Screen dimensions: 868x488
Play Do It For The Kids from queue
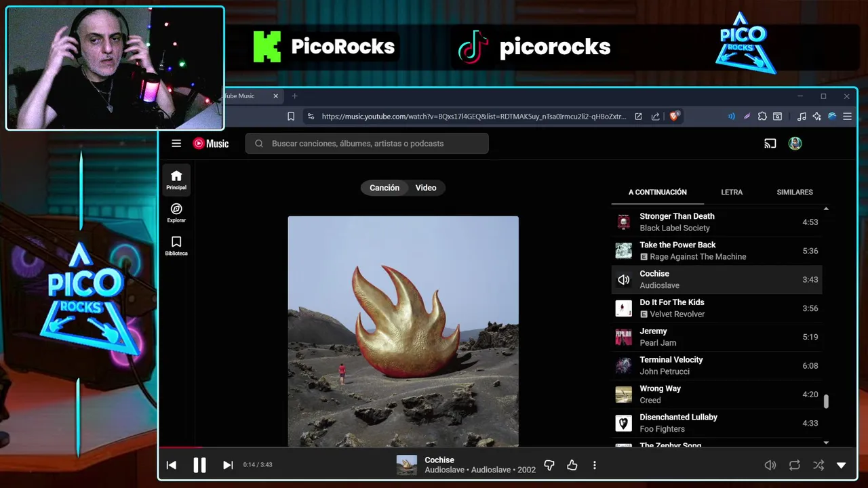(717, 308)
